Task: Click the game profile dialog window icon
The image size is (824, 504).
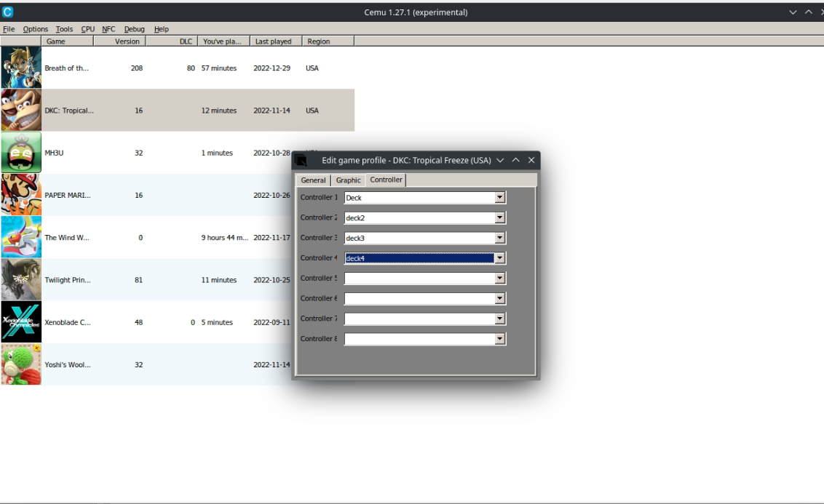Action: 301,160
